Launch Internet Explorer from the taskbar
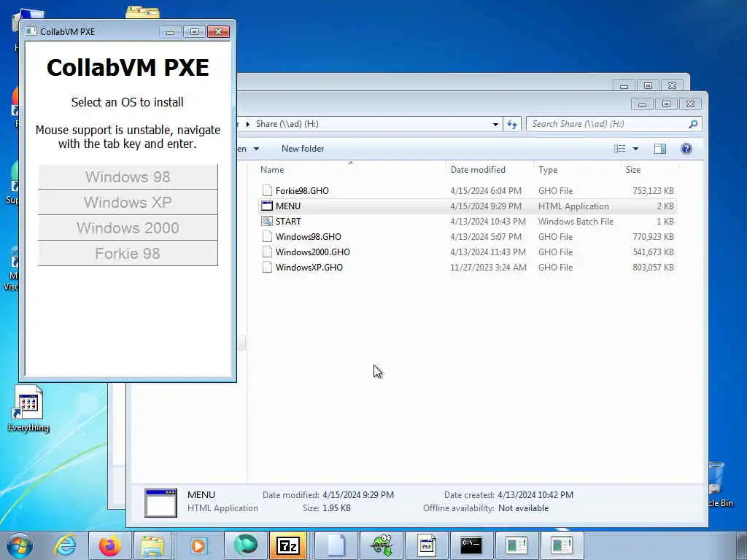This screenshot has height=560, width=747. pyautogui.click(x=65, y=545)
